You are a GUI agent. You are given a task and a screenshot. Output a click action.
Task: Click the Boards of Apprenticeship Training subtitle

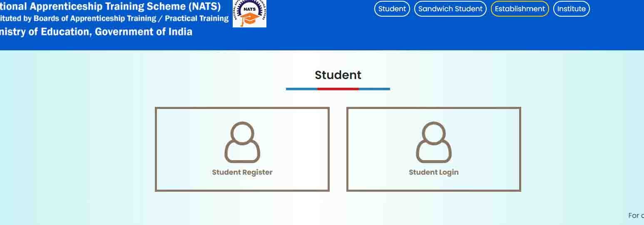click(x=114, y=19)
